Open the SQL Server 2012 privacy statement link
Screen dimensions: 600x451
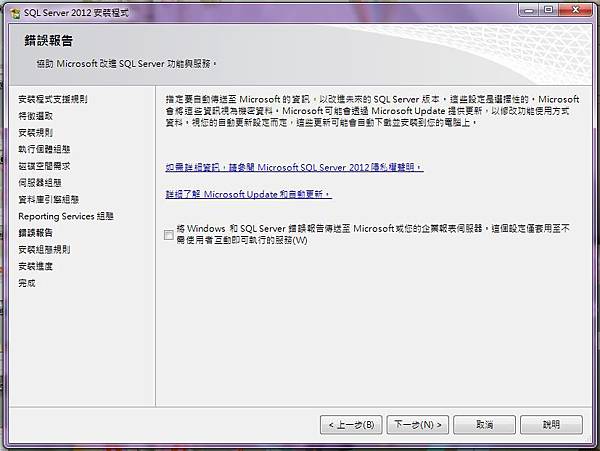[294, 167]
